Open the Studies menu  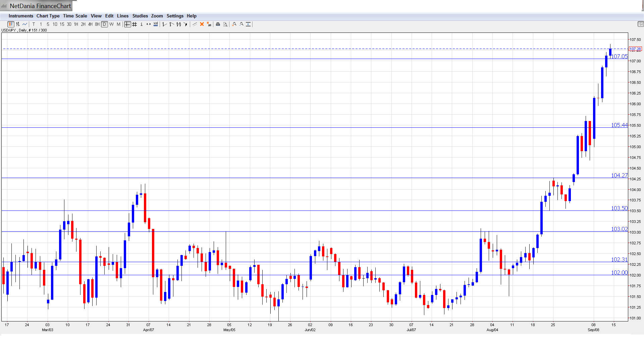point(140,16)
